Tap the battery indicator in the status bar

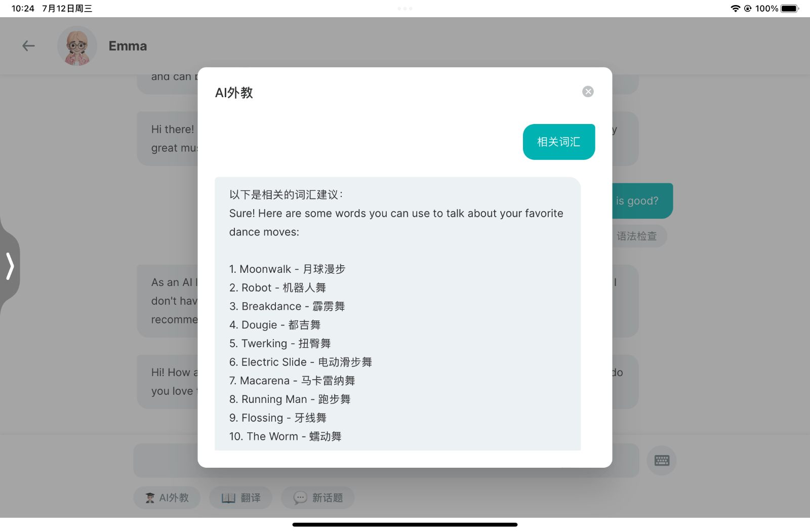788,8
